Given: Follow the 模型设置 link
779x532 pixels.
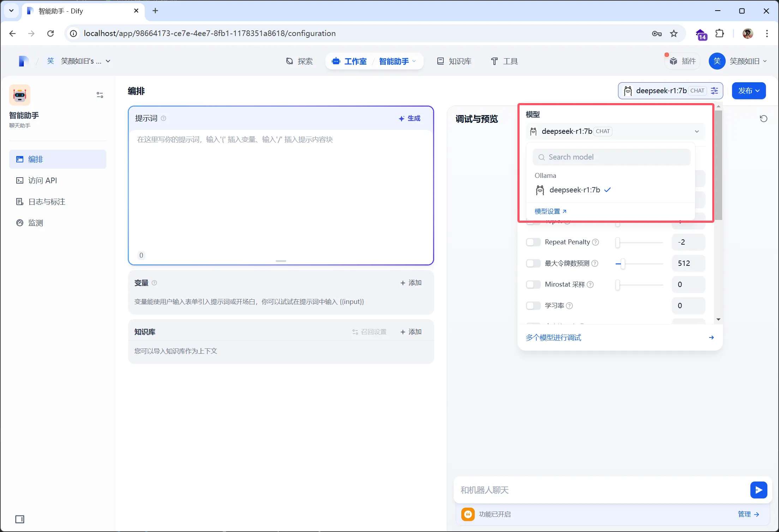Looking at the screenshot, I should pyautogui.click(x=550, y=211).
